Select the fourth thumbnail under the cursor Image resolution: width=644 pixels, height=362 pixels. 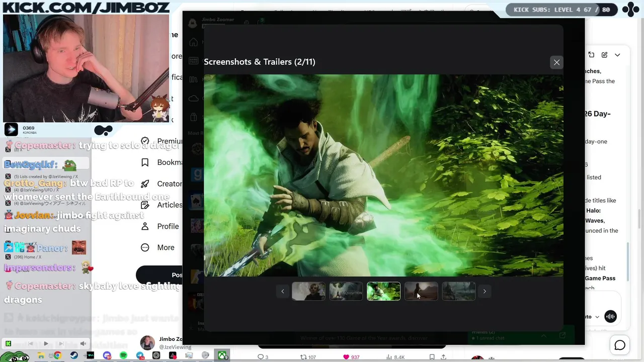point(421,291)
